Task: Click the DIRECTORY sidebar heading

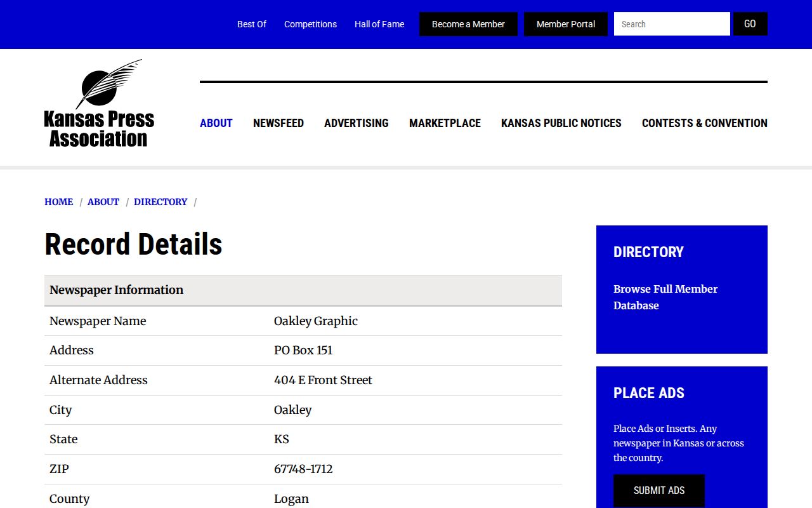Action: click(648, 252)
